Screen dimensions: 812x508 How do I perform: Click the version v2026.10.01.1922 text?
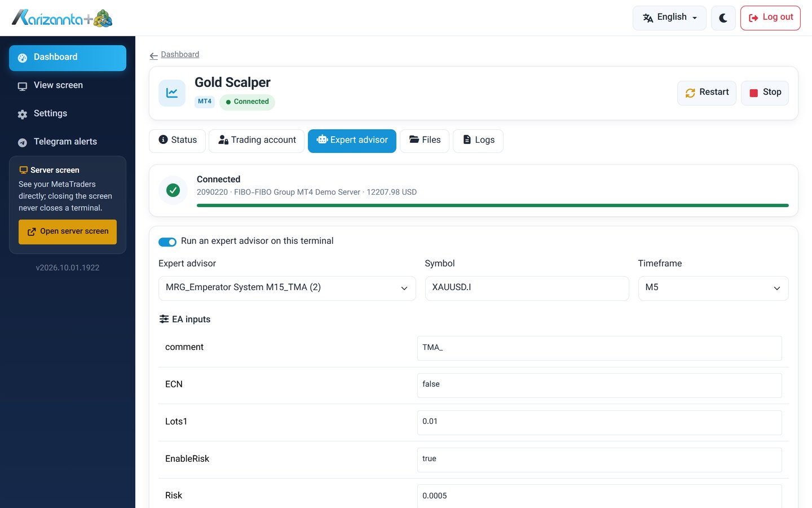tap(68, 268)
